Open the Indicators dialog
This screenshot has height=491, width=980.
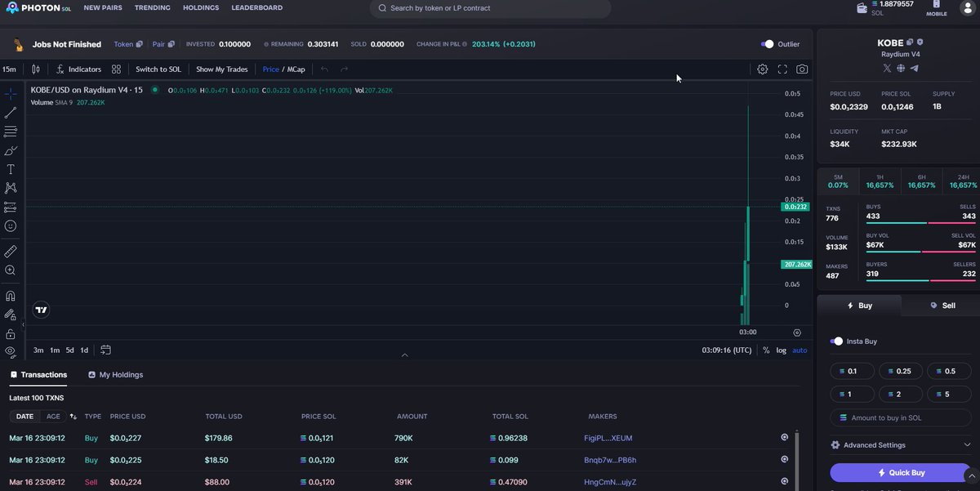click(x=79, y=69)
